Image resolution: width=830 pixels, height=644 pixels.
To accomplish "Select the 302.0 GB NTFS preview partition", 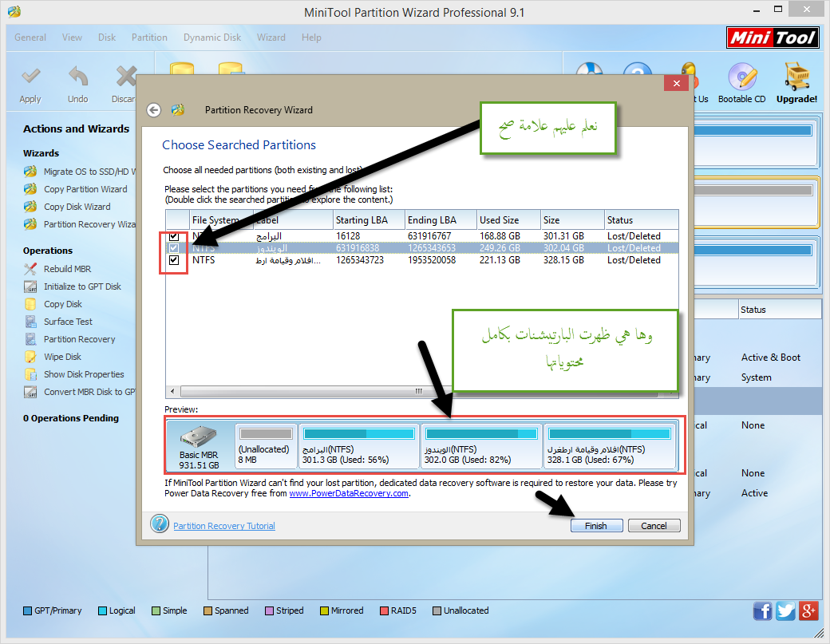I will coord(481,445).
